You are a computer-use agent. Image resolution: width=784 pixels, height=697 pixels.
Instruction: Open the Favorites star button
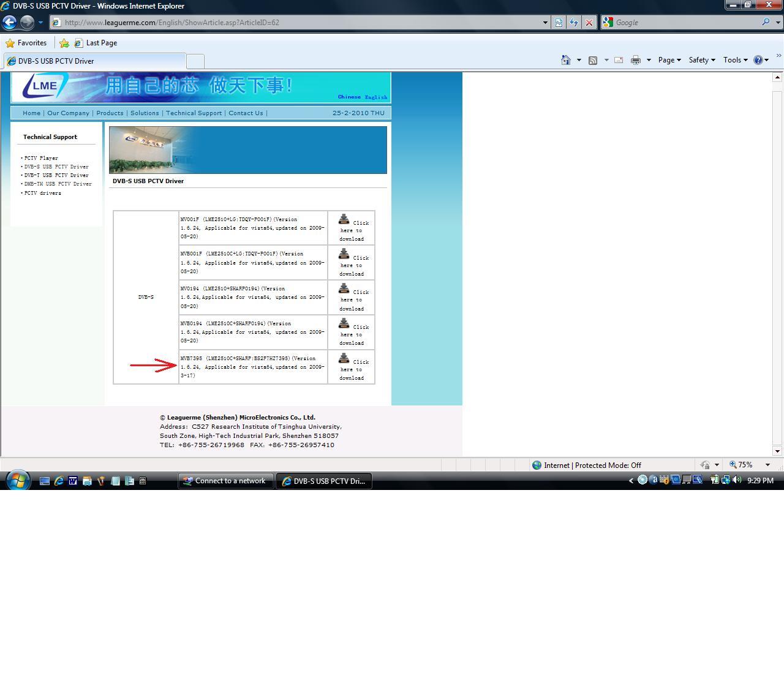26,43
